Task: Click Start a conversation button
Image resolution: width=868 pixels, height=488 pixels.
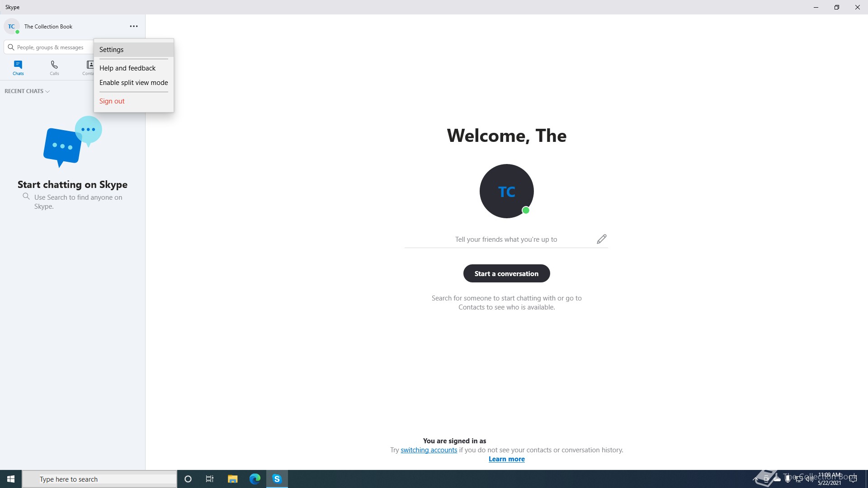Action: [x=506, y=273]
